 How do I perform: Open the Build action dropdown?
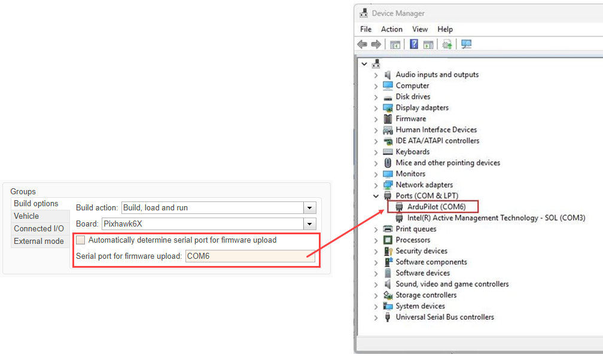(x=309, y=208)
